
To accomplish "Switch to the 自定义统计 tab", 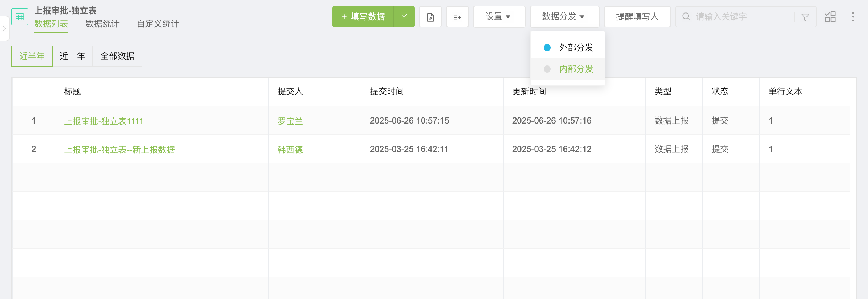I will [158, 24].
